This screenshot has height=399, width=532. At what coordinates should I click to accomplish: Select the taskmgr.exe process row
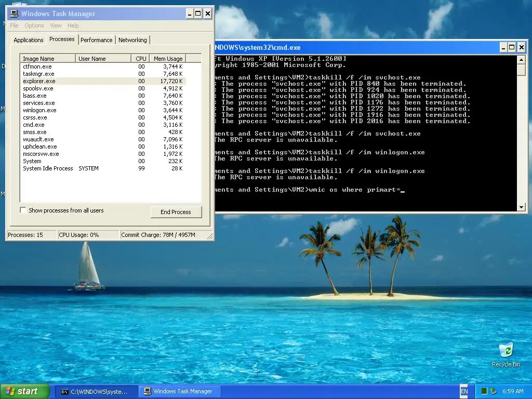pyautogui.click(x=103, y=74)
